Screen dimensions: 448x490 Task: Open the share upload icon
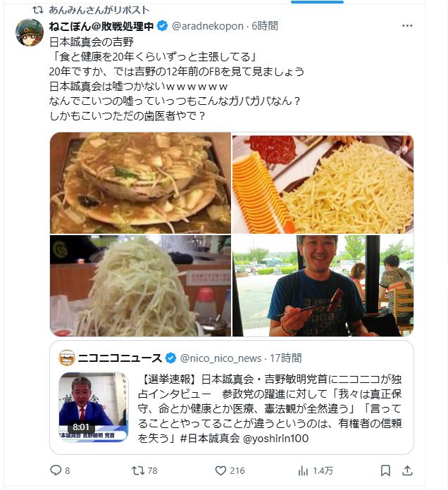(407, 470)
